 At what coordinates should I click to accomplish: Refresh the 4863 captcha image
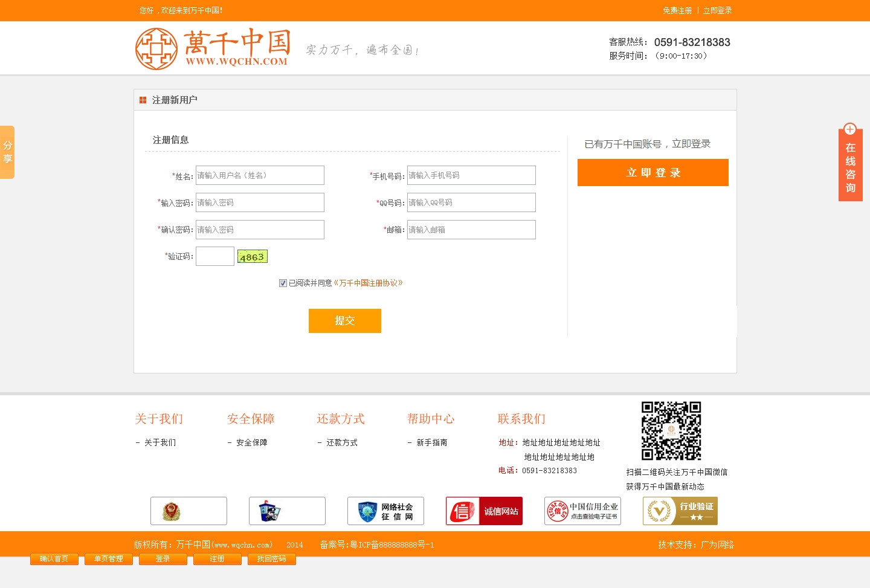click(253, 256)
